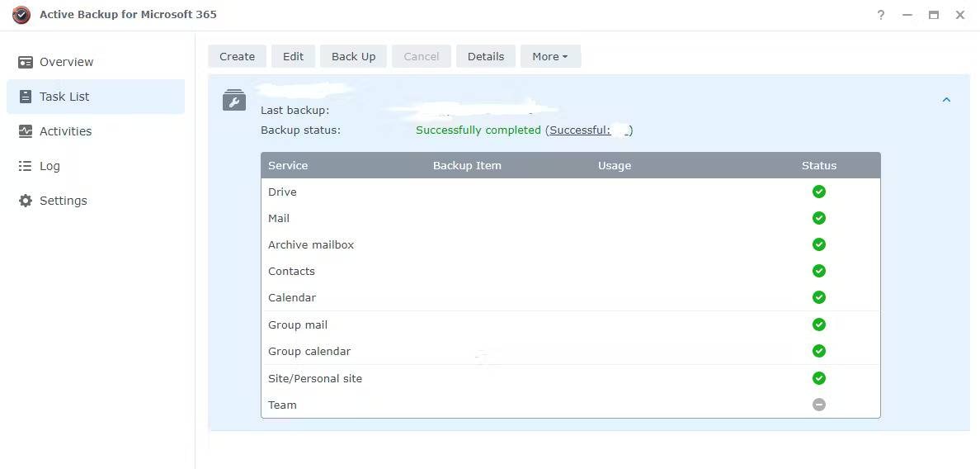Viewport: 980px width, 469px height.
Task: Click the Log list icon
Action: click(x=25, y=166)
